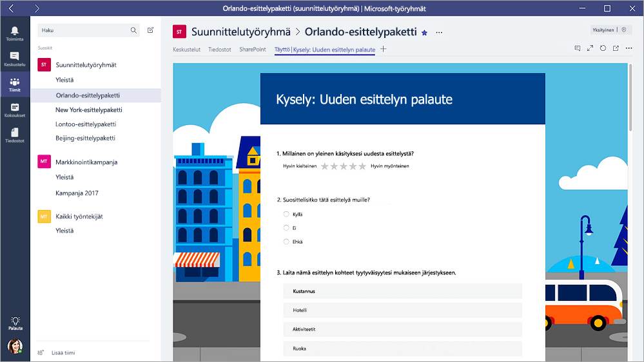Select Ei radio option
Viewport: 644px width, 362px height.
click(x=286, y=228)
